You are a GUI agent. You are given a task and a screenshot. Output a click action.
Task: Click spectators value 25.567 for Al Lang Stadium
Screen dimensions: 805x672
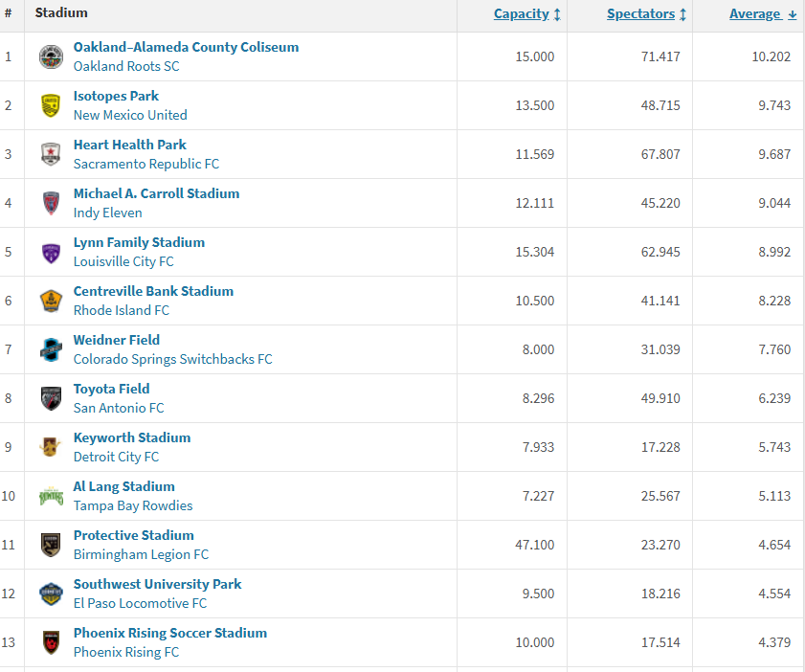[660, 497]
